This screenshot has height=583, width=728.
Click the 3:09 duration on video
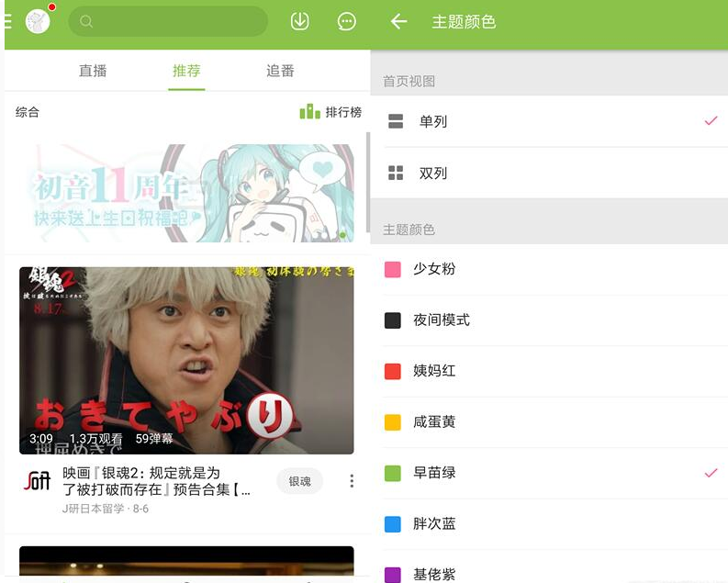[41, 438]
